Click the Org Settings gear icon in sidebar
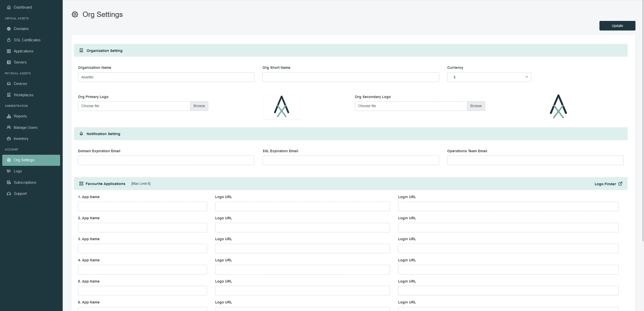The height and width of the screenshot is (311, 644). click(9, 160)
